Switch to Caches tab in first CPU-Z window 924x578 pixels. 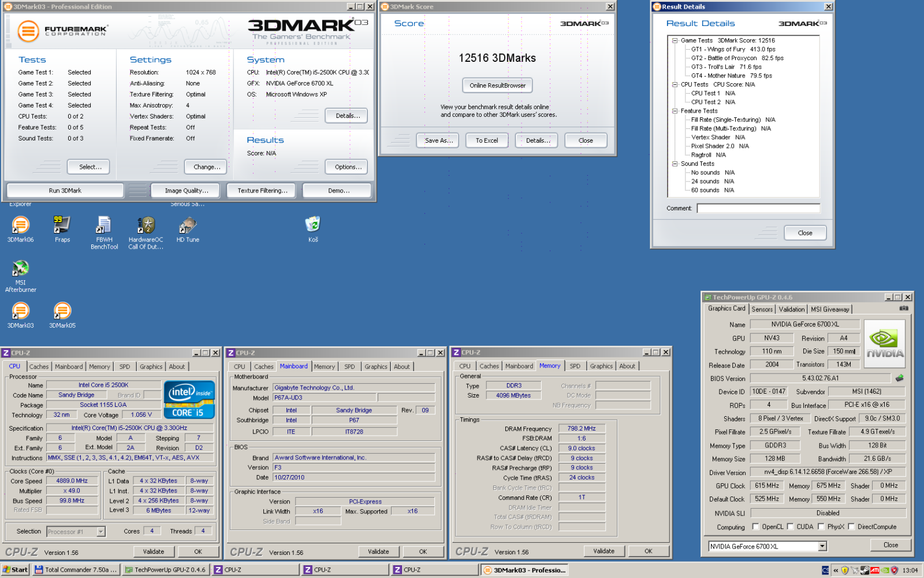click(39, 366)
